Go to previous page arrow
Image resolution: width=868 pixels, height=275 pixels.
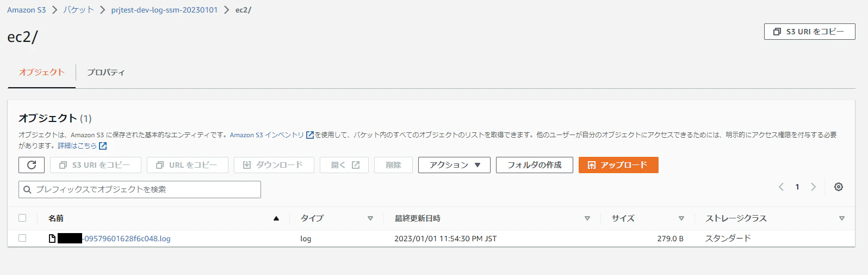coord(781,187)
